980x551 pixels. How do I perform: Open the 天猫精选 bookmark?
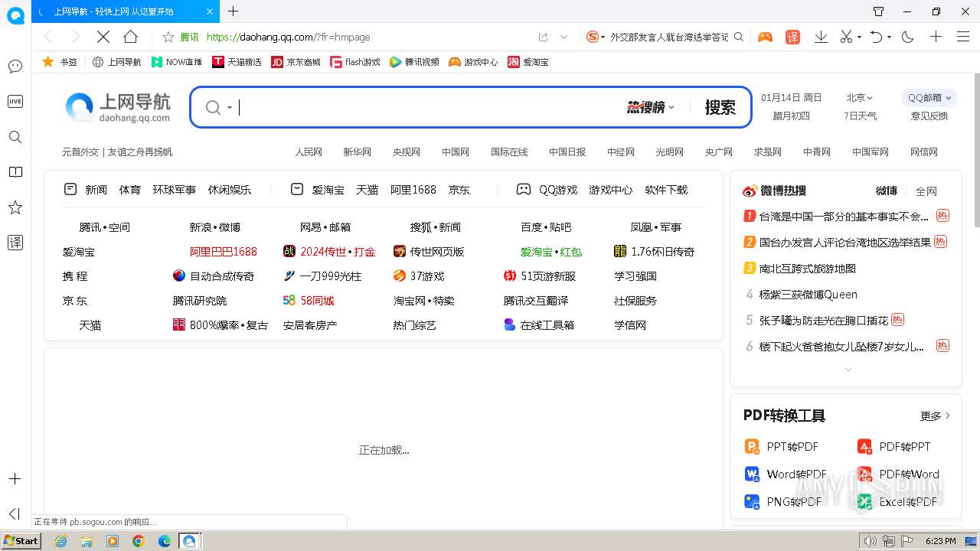click(x=237, y=62)
